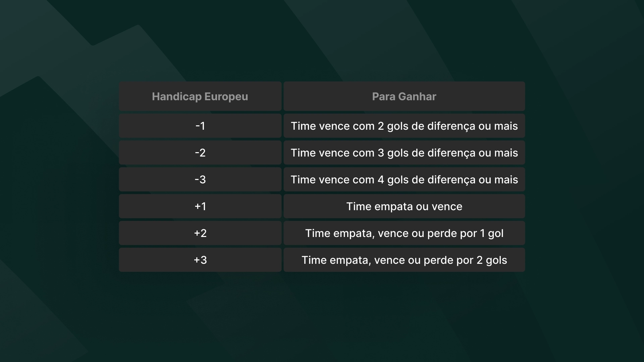The width and height of the screenshot is (644, 362).
Task: Select the +1 handicap cell
Action: (x=200, y=206)
